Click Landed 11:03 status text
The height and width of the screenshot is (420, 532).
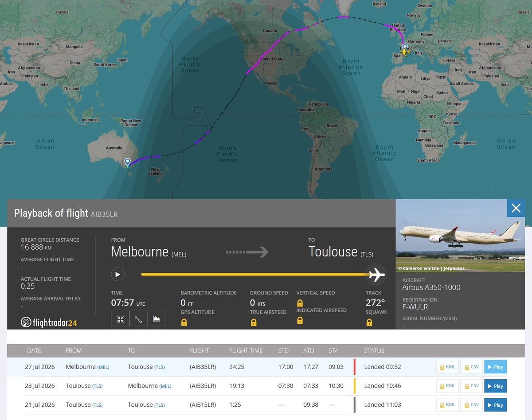point(383,404)
